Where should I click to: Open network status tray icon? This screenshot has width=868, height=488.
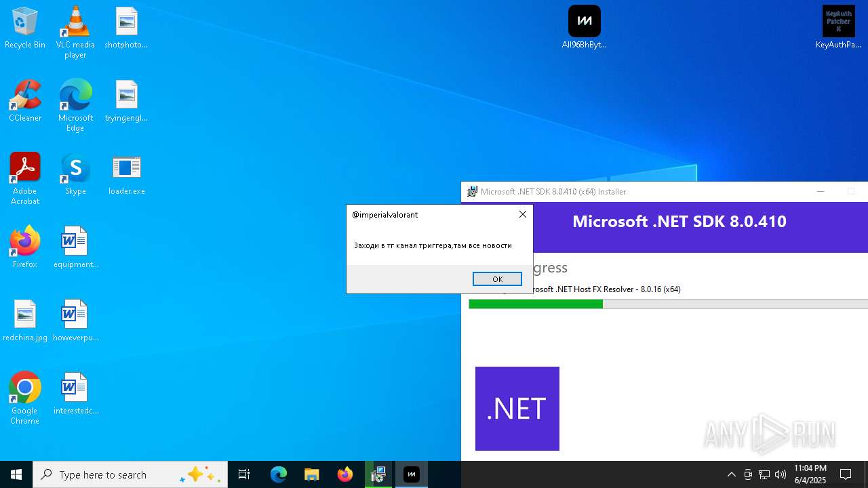tap(764, 474)
